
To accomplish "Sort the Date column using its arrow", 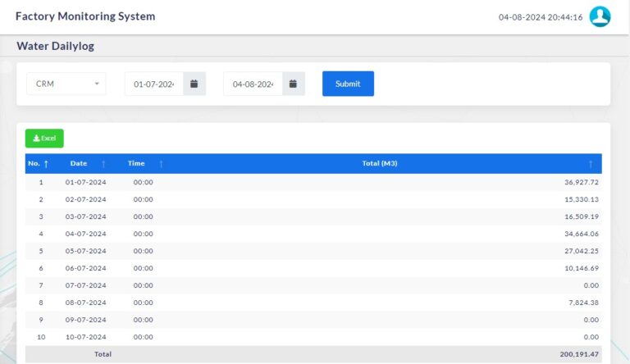I will 103,164.
